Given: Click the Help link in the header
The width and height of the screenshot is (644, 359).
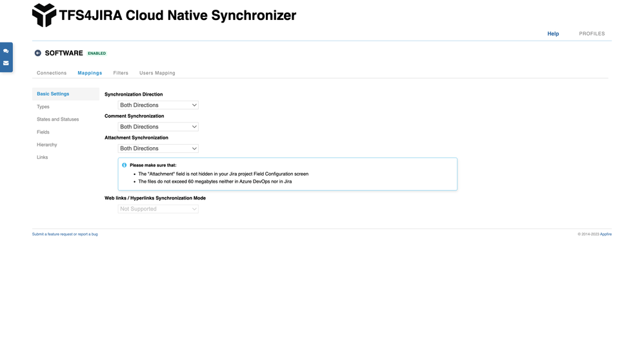Looking at the screenshot, I should (553, 34).
